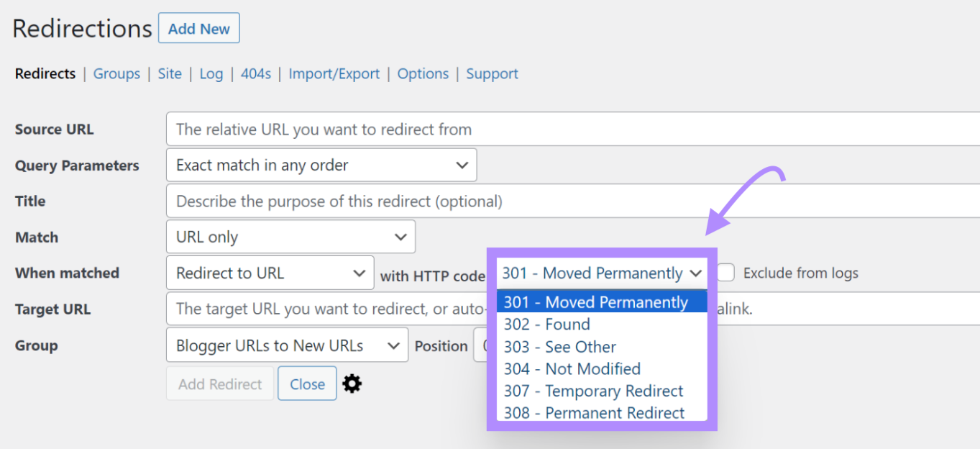This screenshot has width=980, height=449.
Task: Enable the Exclude from logs checkbox
Action: (724, 272)
